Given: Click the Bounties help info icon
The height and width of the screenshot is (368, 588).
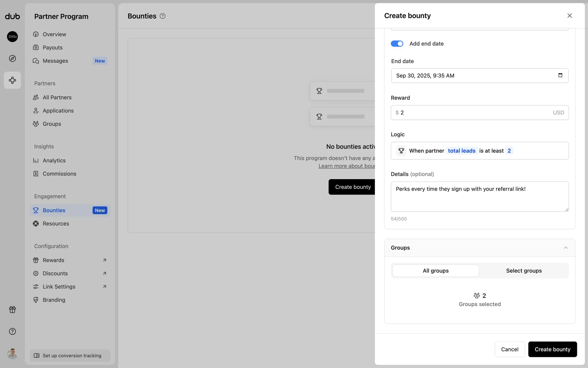Looking at the screenshot, I should click(x=163, y=16).
